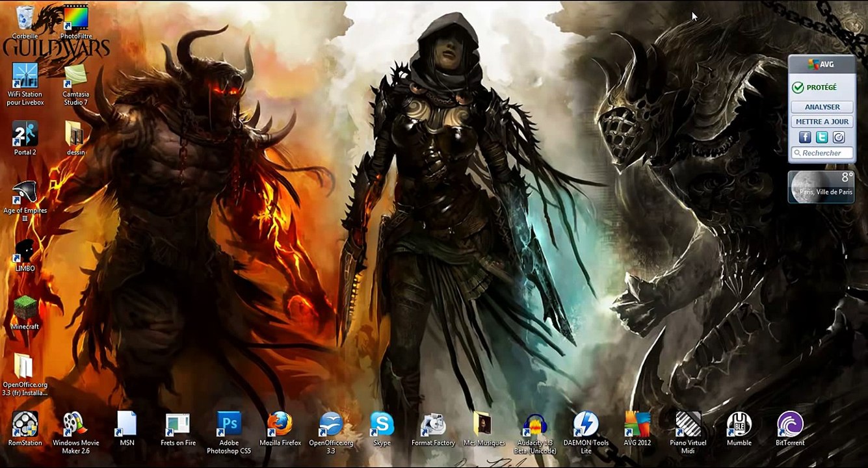Click the ANALYSER button in AVG gadget
The width and height of the screenshot is (868, 468).
(x=822, y=107)
